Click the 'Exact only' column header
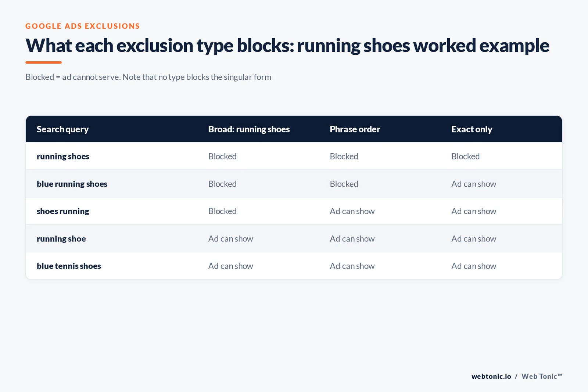The height and width of the screenshot is (392, 588). point(472,129)
